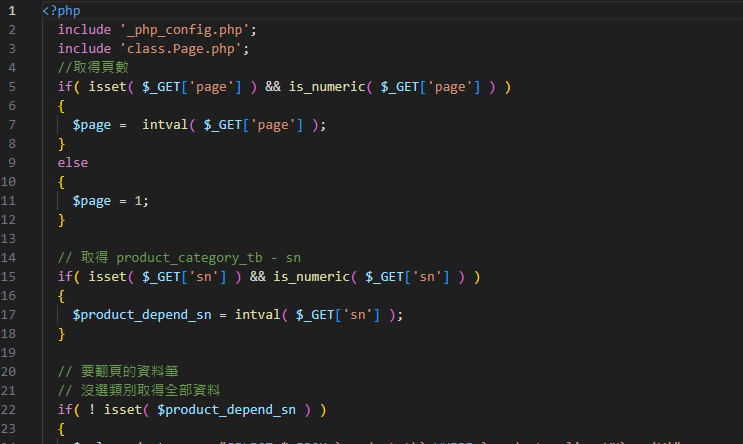The height and width of the screenshot is (444, 743).
Task: Click the //取得頁數 comment
Action: point(93,67)
